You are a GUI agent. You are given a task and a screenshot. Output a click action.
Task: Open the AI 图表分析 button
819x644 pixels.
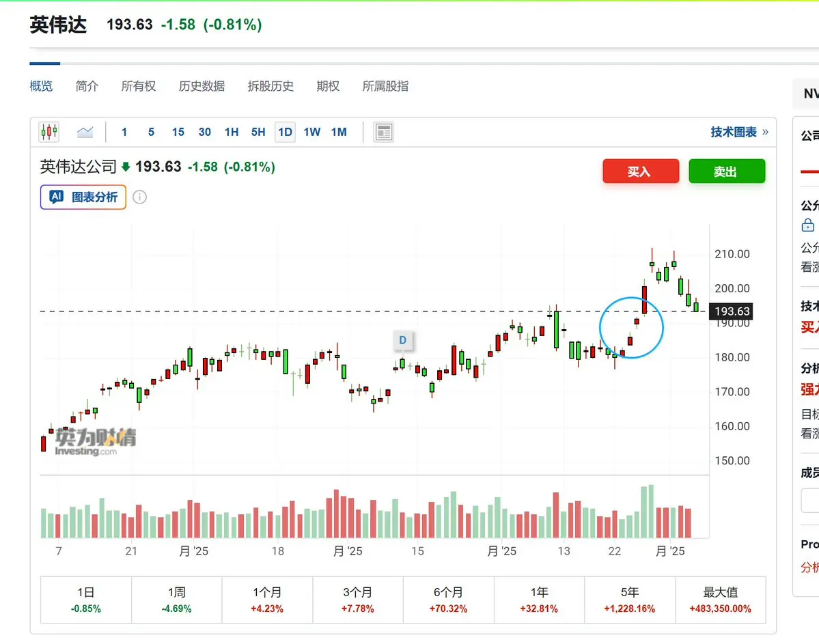pyautogui.click(x=83, y=197)
